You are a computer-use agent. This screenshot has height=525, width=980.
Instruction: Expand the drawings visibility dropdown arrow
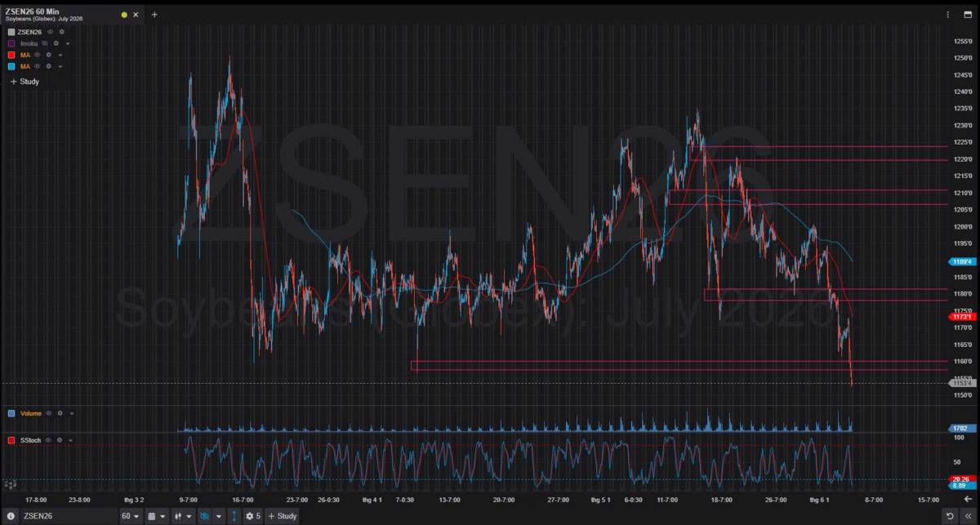[219, 516]
